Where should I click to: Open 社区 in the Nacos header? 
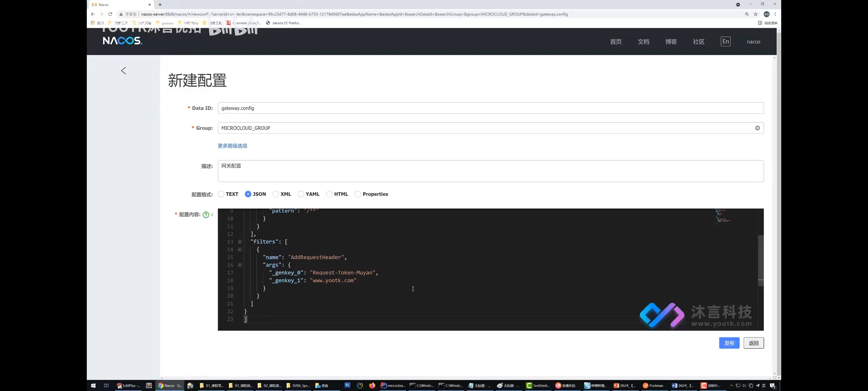pyautogui.click(x=698, y=42)
